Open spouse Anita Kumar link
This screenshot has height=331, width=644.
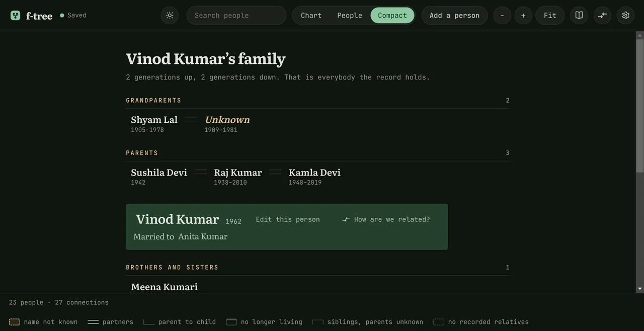tap(203, 236)
